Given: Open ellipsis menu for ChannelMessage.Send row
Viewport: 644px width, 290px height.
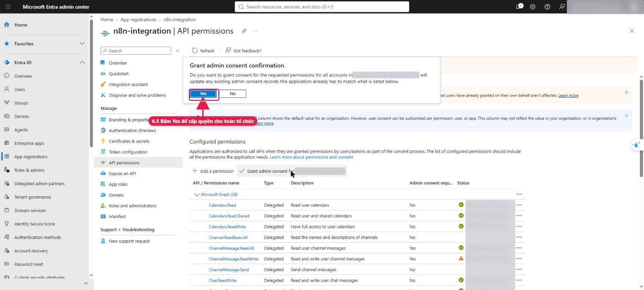Looking at the screenshot, I should click(519, 269).
